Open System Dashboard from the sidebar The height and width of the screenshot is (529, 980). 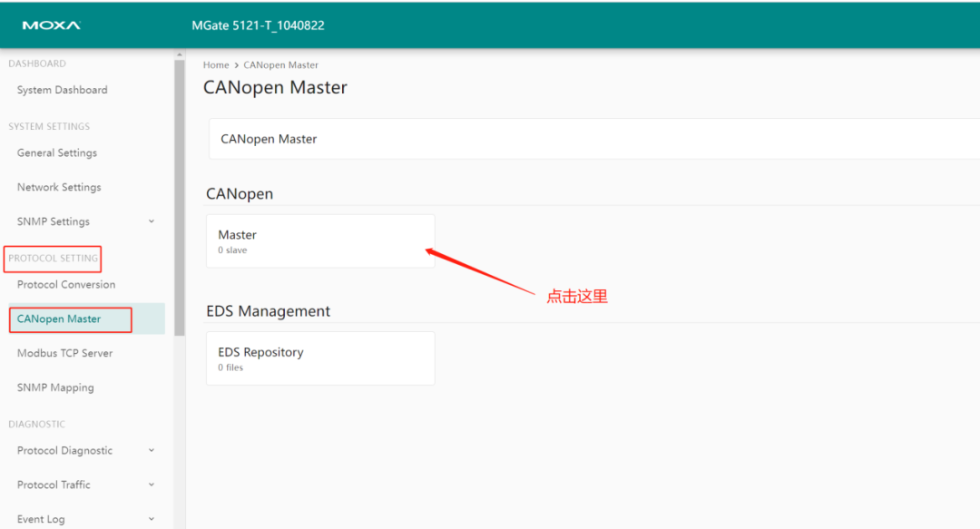pos(62,90)
